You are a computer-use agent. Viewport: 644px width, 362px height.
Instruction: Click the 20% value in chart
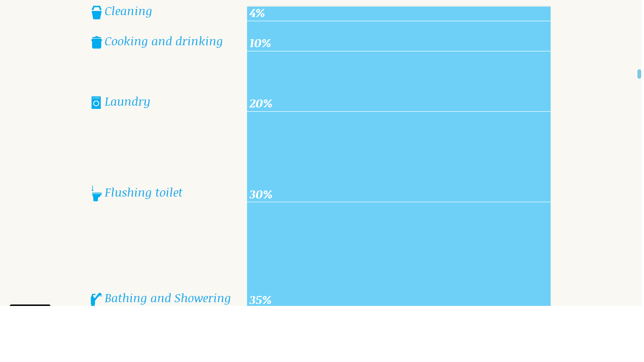261,104
